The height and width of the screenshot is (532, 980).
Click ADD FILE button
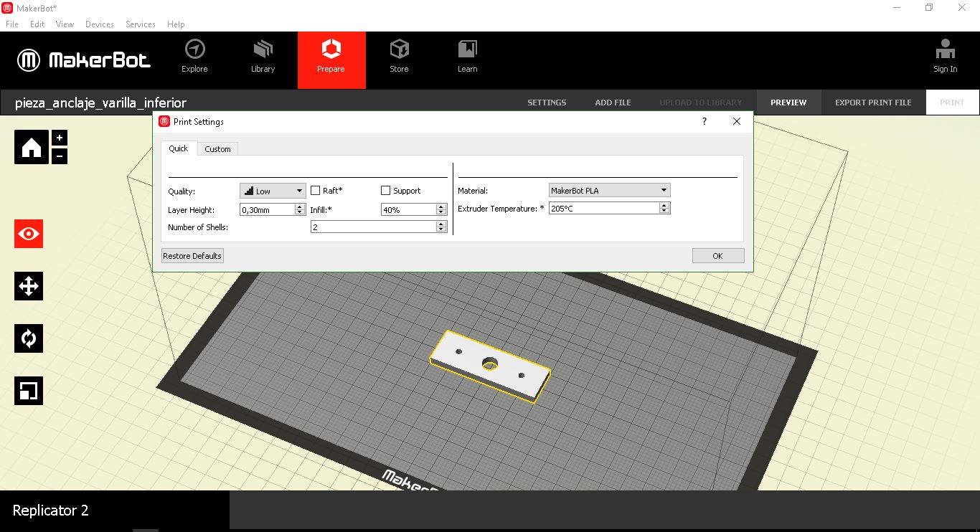pos(613,103)
